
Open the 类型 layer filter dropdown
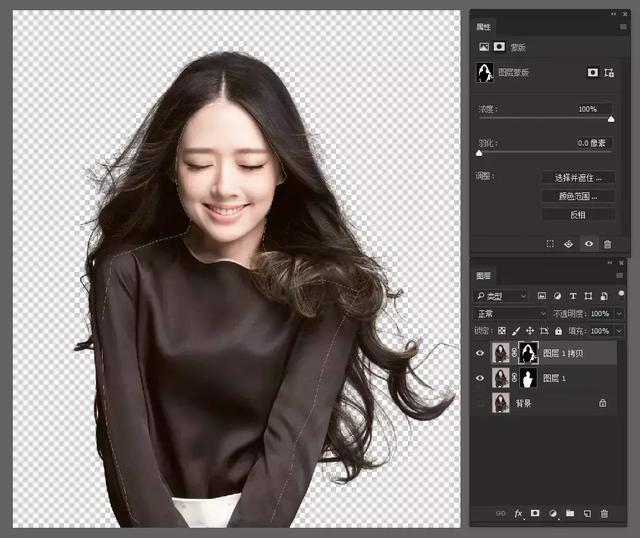click(502, 296)
